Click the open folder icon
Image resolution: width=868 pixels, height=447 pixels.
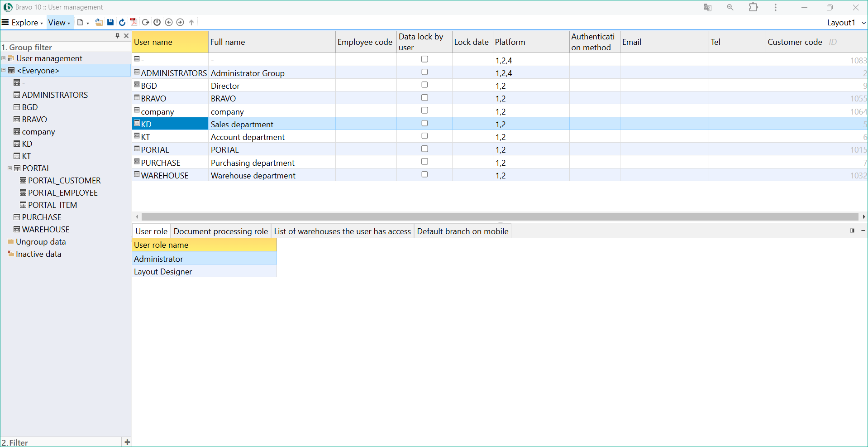pyautogui.click(x=99, y=22)
